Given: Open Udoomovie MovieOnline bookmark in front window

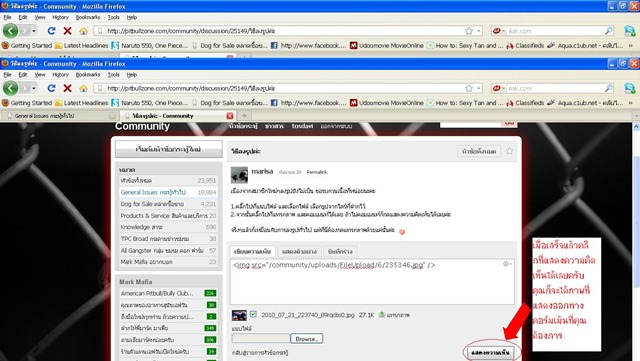Looking at the screenshot, I should point(387,103).
